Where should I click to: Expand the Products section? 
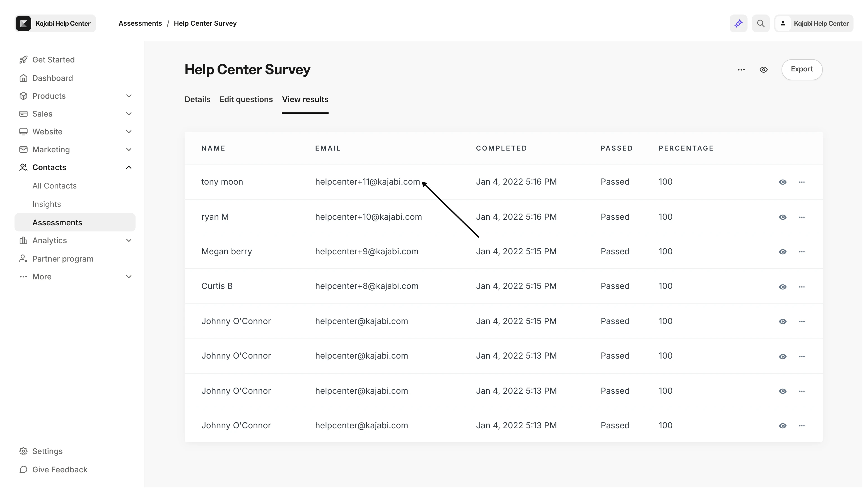[129, 96]
